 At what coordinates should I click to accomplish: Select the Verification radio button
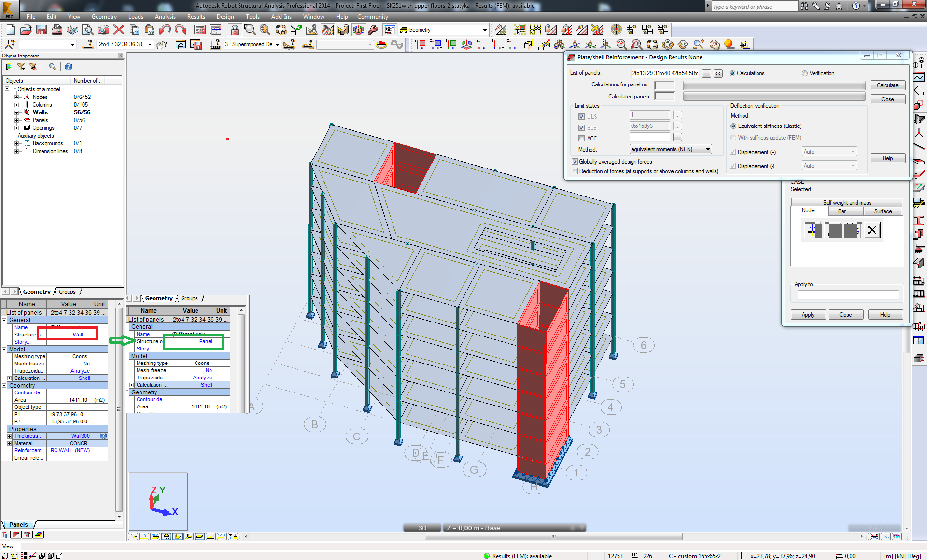pos(805,73)
